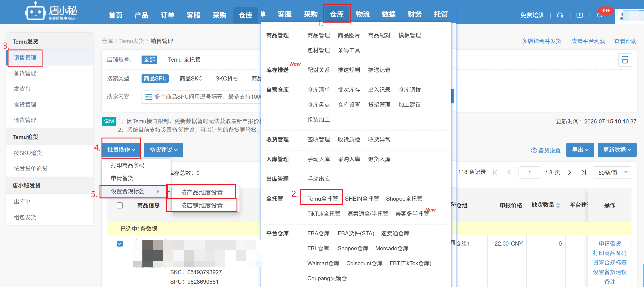Open 发货台 in the sidebar
This screenshot has width=644, height=287.
tap(22, 89)
